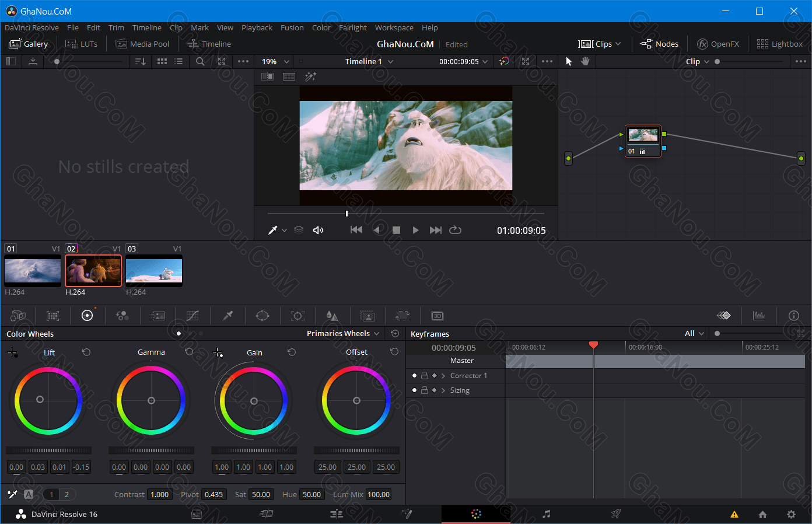Viewport: 812px width, 524px height.
Task: Open the Color menu
Action: point(321,27)
